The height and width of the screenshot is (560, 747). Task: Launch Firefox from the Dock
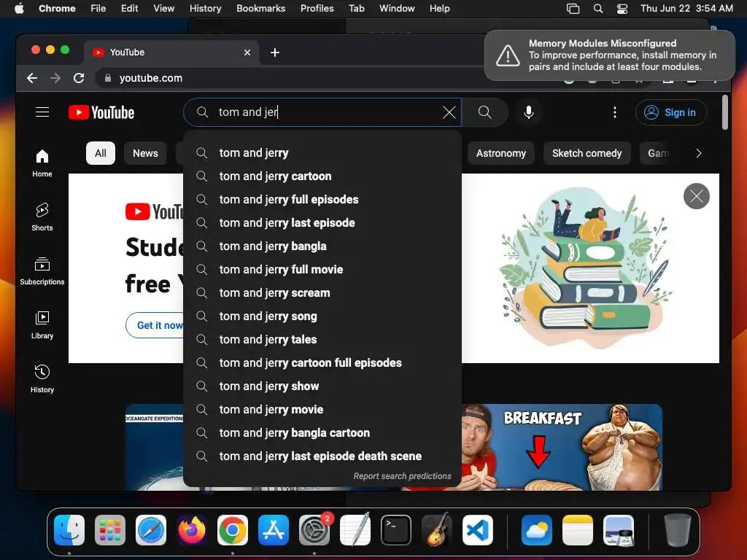[192, 530]
